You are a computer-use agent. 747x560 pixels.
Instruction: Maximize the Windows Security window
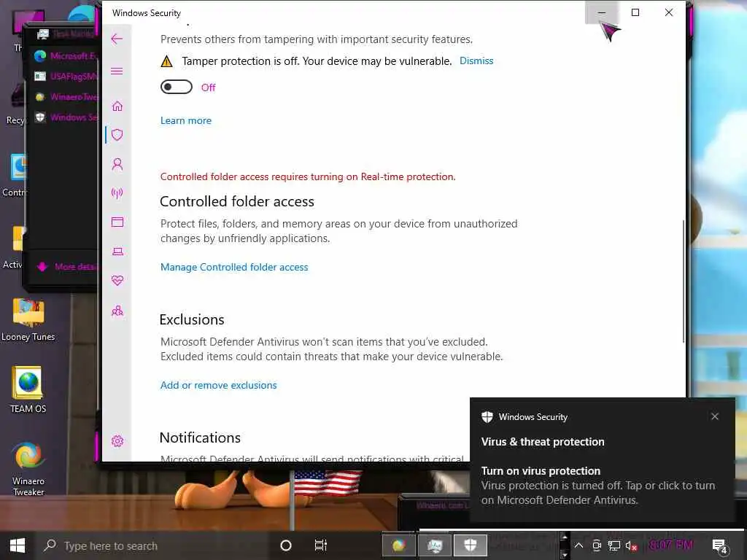click(x=635, y=12)
